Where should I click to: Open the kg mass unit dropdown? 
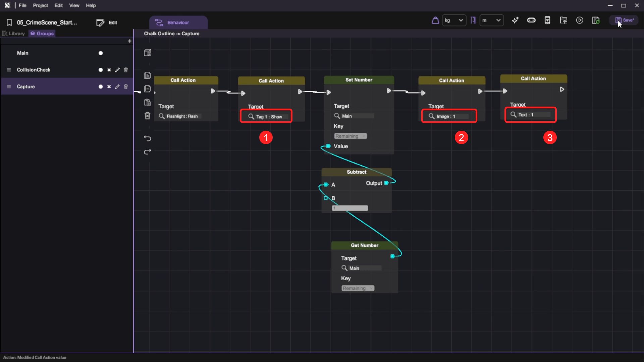tap(454, 20)
